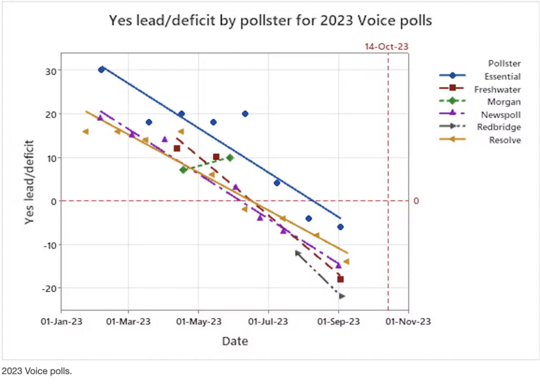Click the Newspoll purple triangle legend marker
The image size is (540, 392).
coord(453,114)
